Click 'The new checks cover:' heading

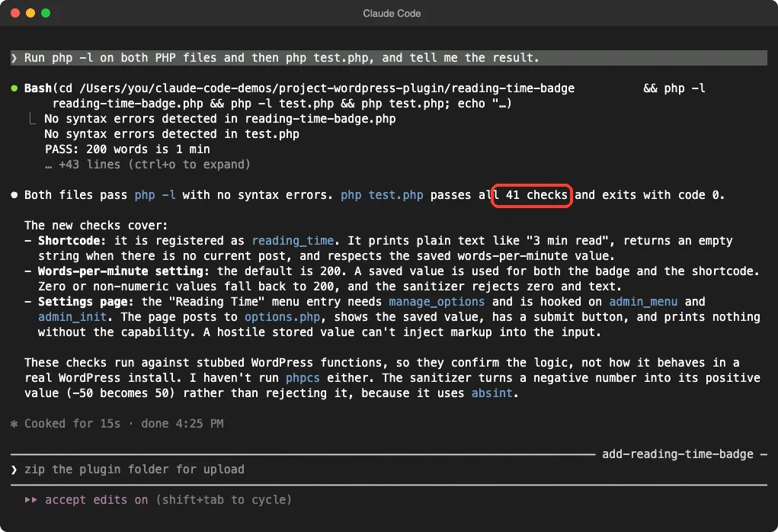click(x=96, y=226)
